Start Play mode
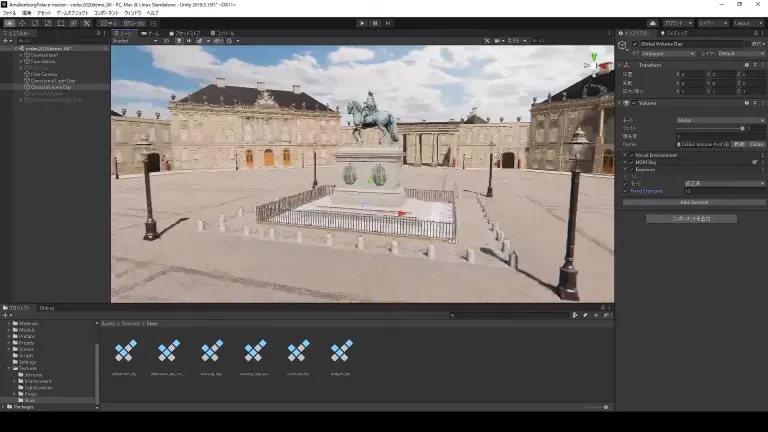 click(x=362, y=23)
